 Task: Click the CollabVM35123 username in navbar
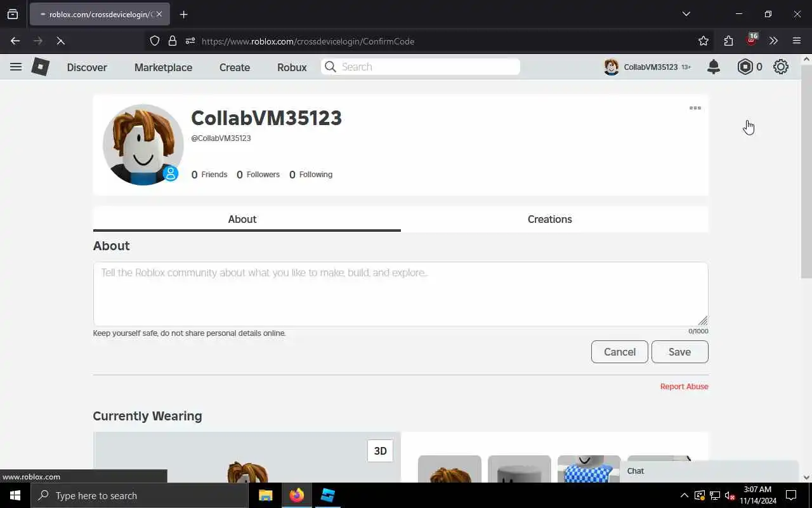[651, 67]
